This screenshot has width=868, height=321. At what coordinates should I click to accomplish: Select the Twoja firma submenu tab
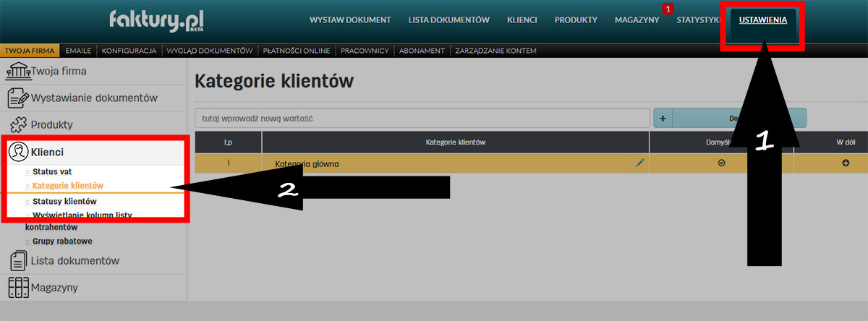(x=30, y=51)
